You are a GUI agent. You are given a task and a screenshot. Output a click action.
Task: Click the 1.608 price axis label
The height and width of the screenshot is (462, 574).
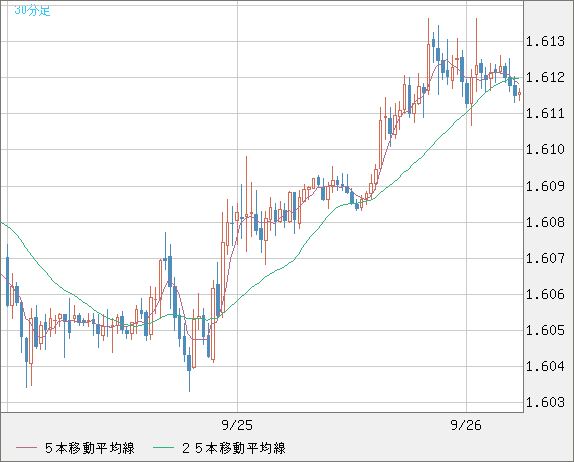pyautogui.click(x=545, y=222)
